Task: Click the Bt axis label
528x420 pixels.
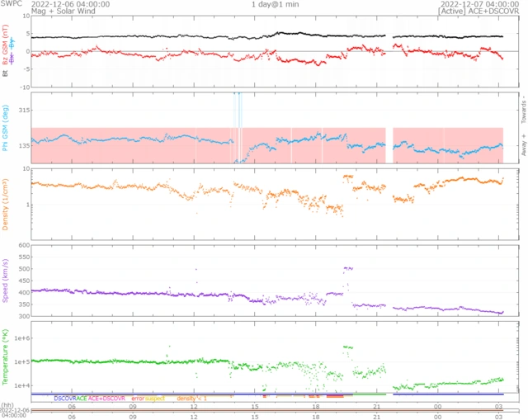Action: tap(5, 73)
